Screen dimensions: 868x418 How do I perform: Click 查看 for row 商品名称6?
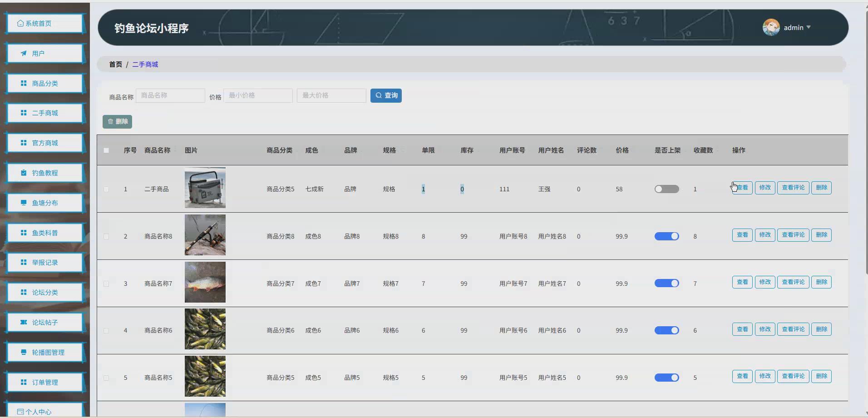tap(742, 329)
